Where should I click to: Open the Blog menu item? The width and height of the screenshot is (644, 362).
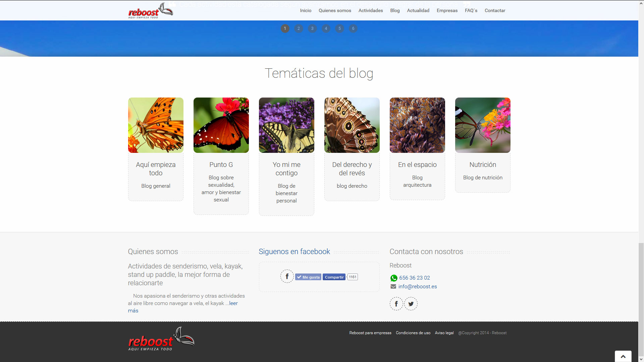coord(395,10)
